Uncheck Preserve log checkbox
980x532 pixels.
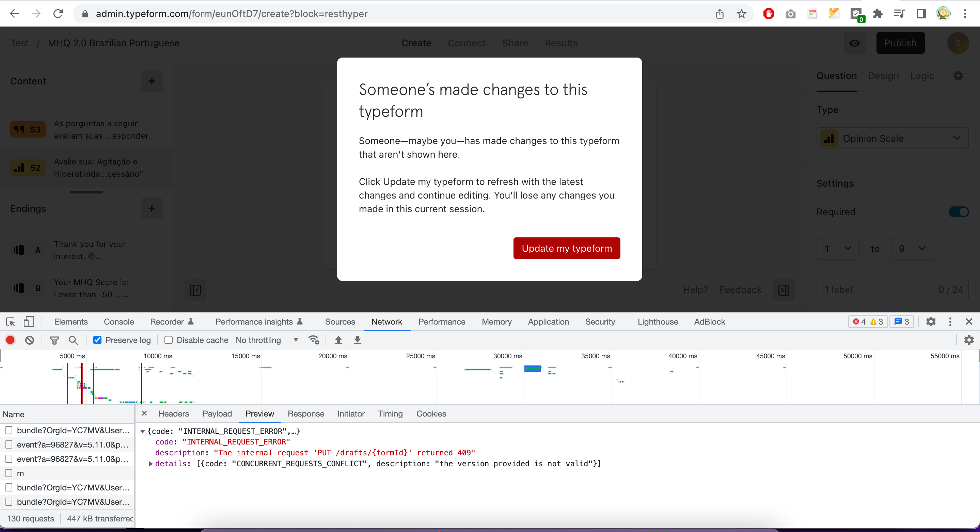[97, 340]
